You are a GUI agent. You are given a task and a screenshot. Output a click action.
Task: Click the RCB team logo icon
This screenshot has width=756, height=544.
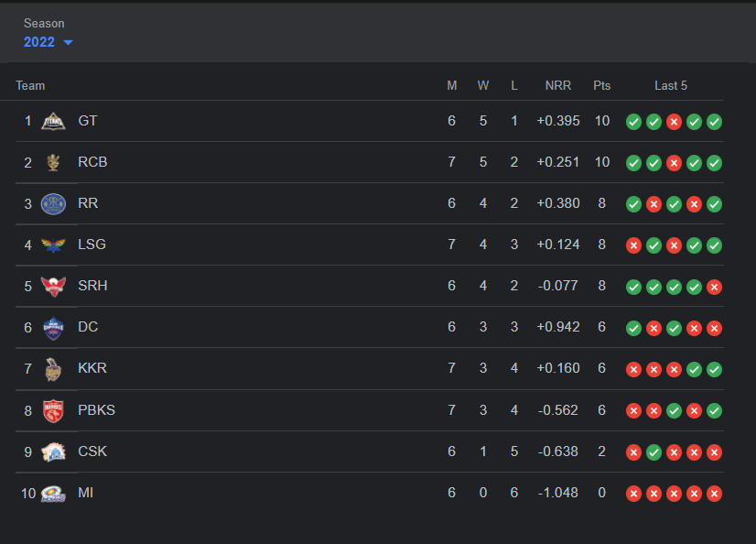(x=53, y=162)
